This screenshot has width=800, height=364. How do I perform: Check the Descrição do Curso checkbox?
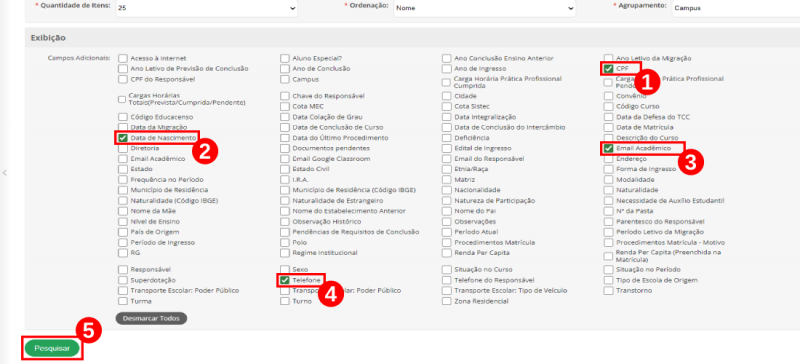point(608,138)
